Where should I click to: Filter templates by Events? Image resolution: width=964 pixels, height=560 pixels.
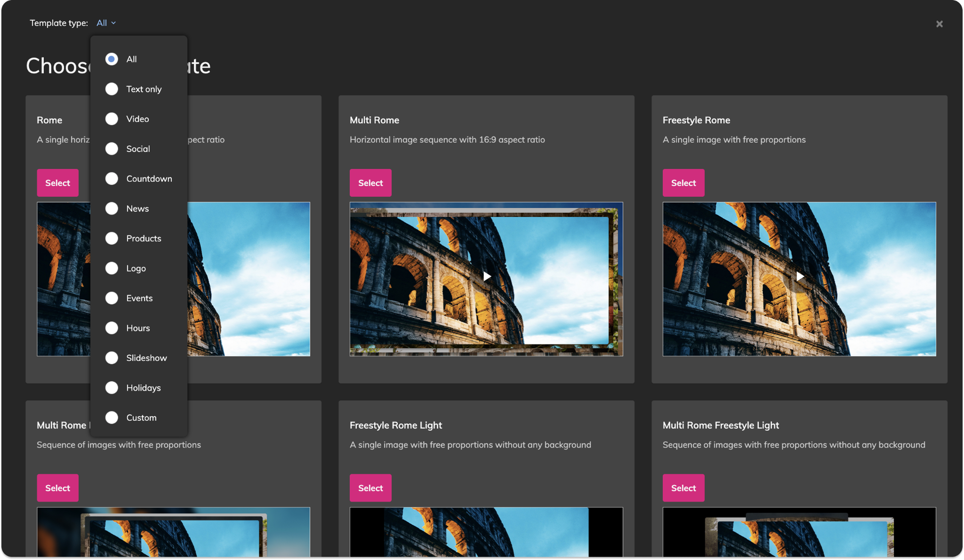click(x=112, y=298)
